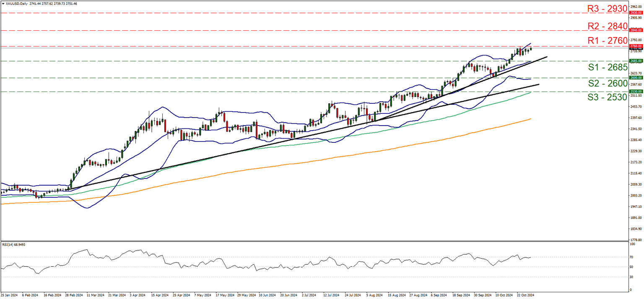This screenshot has width=644, height=299.
Task: Click the most recent candlestick
Action: 531,49
